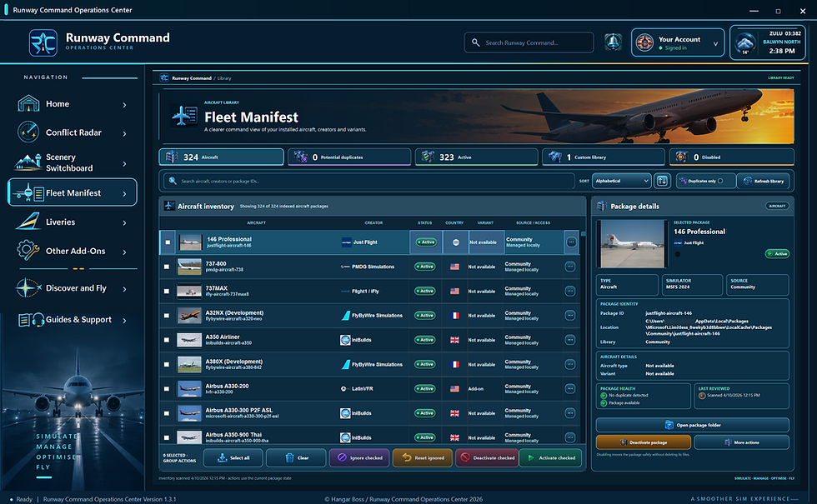This screenshot has height=504, width=817.
Task: Select the 324 Aircraft stat tab
Action: click(222, 157)
